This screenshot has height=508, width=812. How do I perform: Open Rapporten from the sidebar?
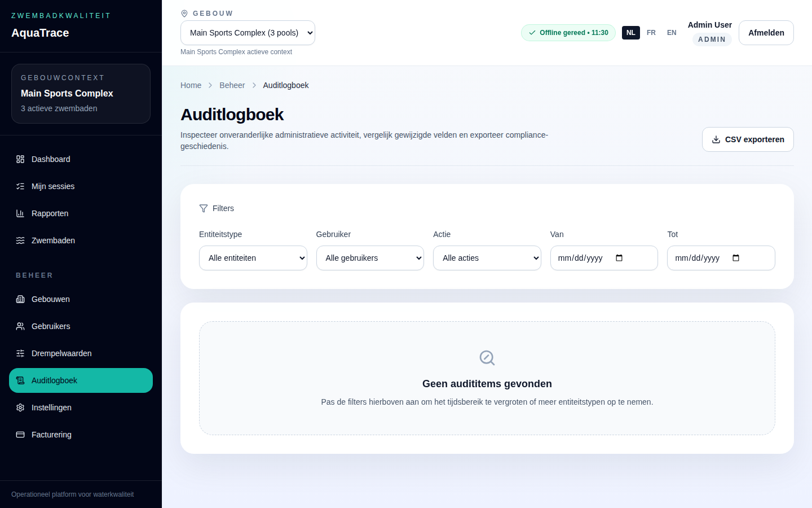point(81,213)
